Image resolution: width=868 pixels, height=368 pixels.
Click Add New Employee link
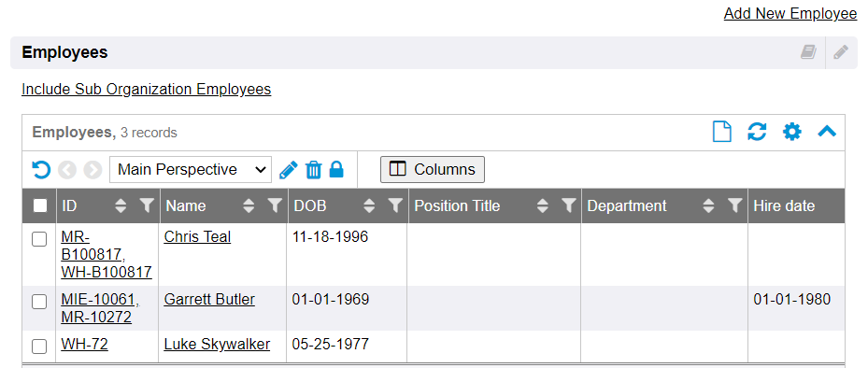point(790,13)
